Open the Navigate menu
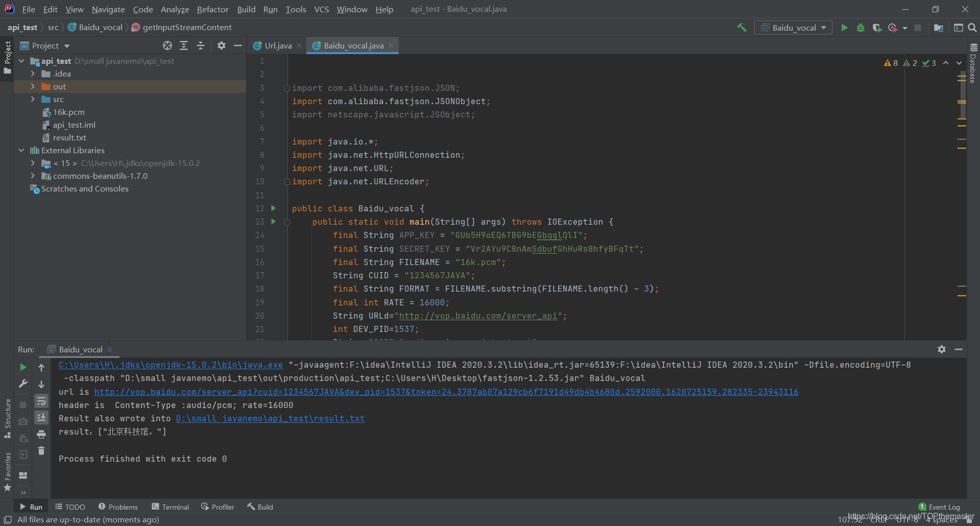 [x=108, y=9]
